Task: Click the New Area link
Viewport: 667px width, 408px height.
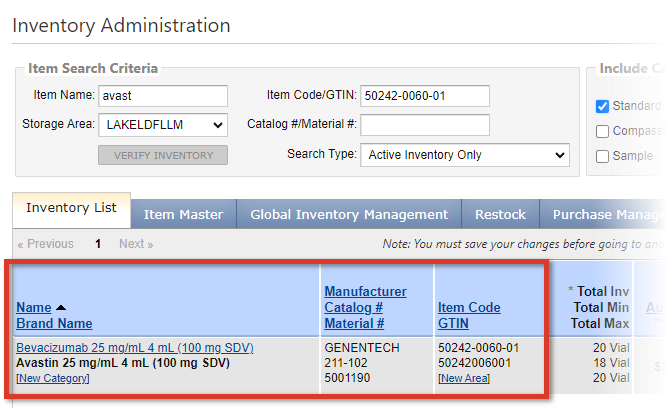Action: [x=464, y=378]
